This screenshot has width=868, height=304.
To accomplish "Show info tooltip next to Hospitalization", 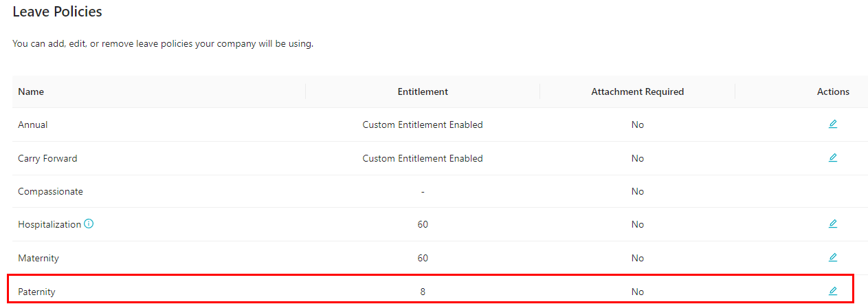I will click(89, 224).
